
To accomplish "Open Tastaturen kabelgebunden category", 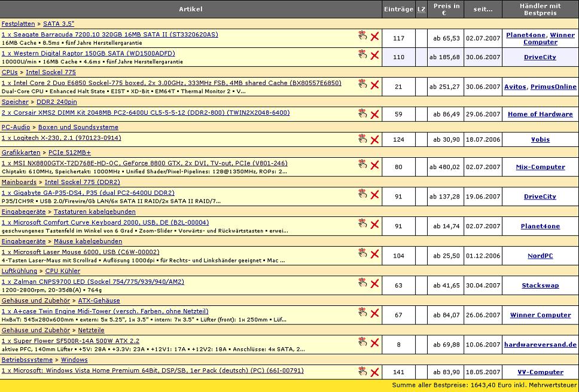I will coord(95,212).
